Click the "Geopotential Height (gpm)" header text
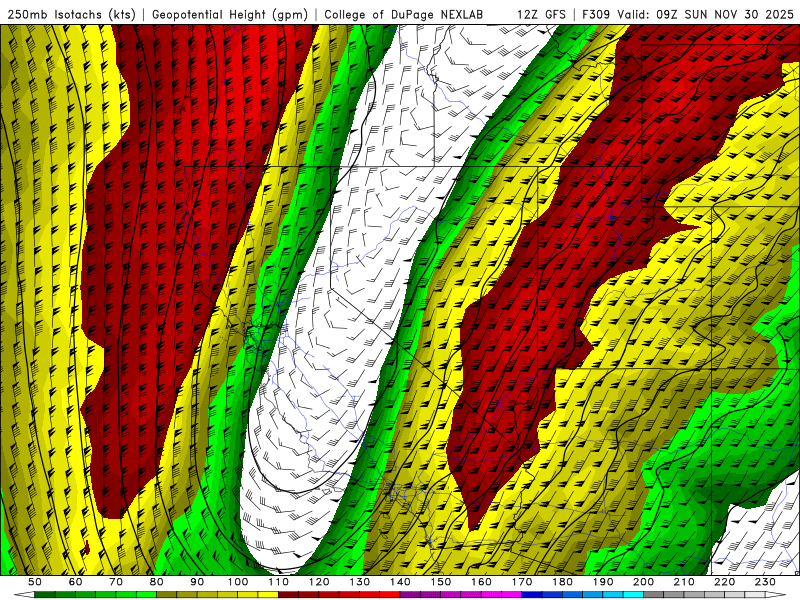The height and width of the screenshot is (600, 800). (230, 15)
